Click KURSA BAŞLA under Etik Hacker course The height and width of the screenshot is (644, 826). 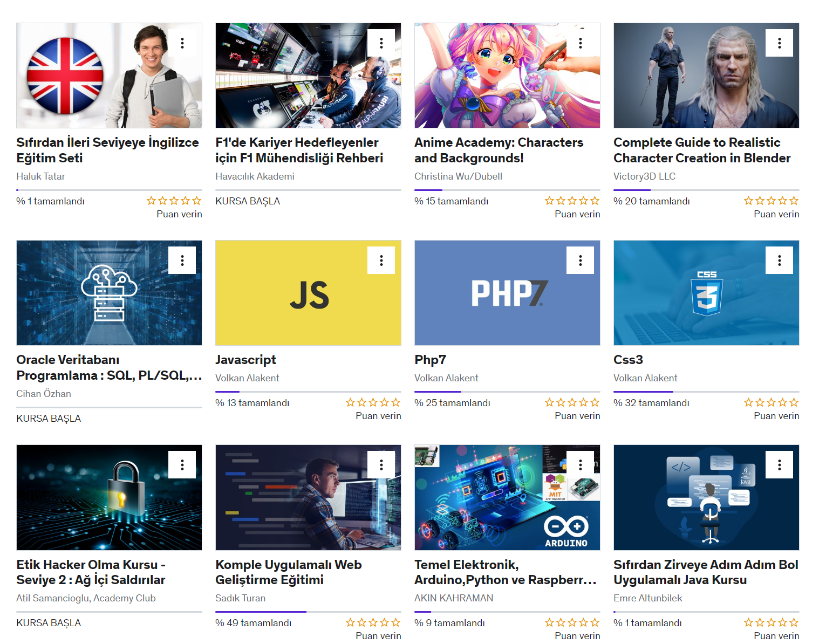(49, 623)
